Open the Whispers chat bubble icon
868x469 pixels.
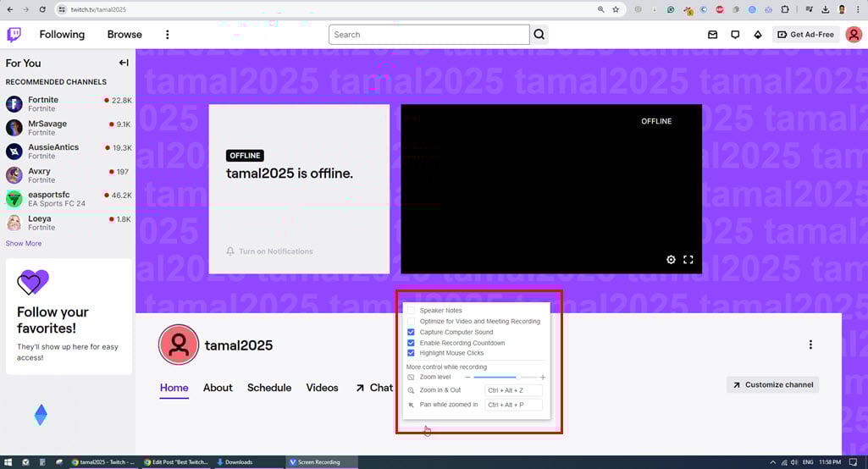point(735,35)
